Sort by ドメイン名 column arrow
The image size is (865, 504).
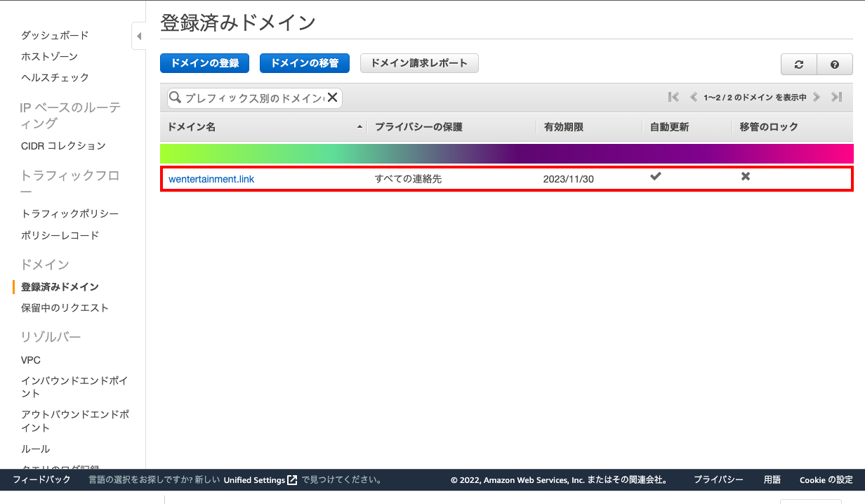[x=360, y=127]
